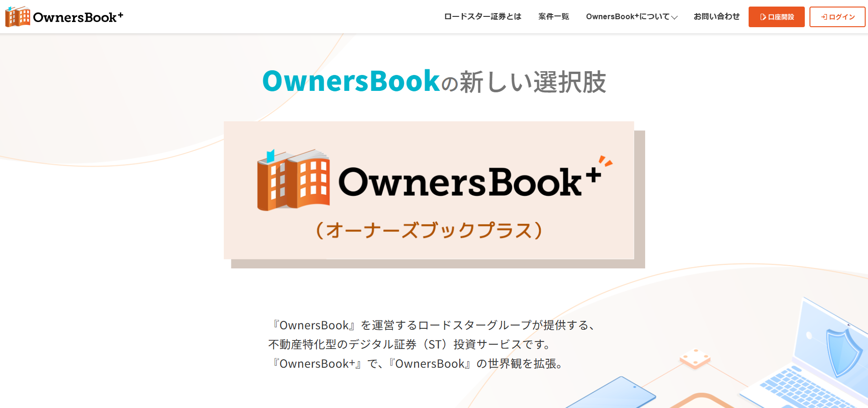
Task: Click the OwnersBook+ logo in the header
Action: (x=64, y=17)
